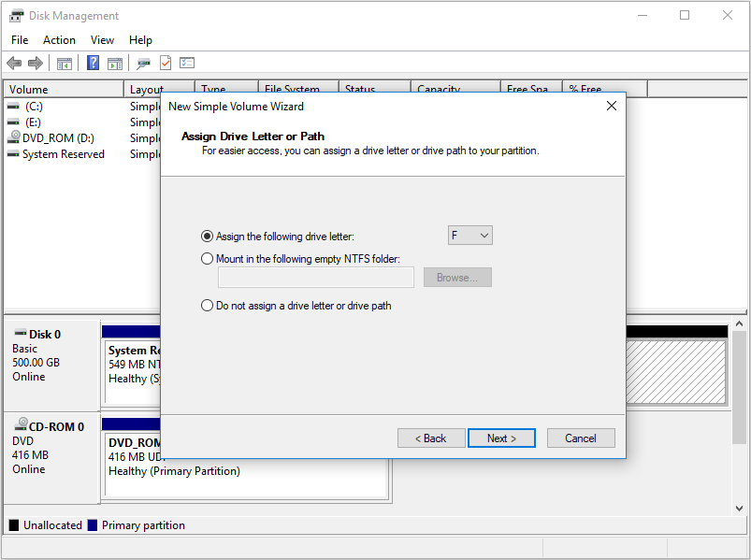Click the NTFS folder path input field
This screenshot has height=560, width=751.
tap(316, 278)
